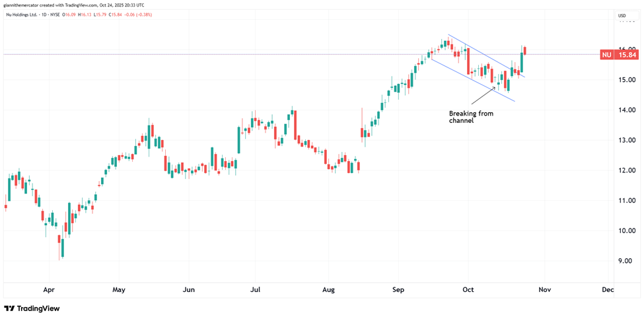This screenshot has height=319, width=644.
Task: Click the 12.00 level on the price axis
Action: (626, 170)
